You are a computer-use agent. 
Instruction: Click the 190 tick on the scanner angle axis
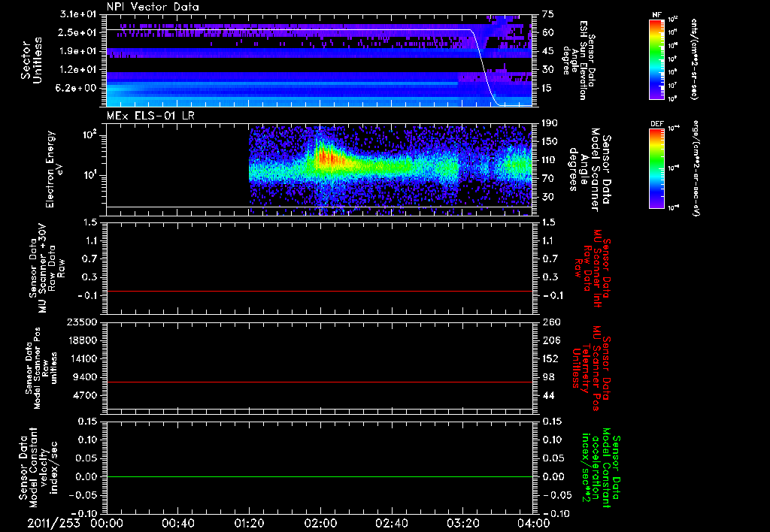pos(551,123)
